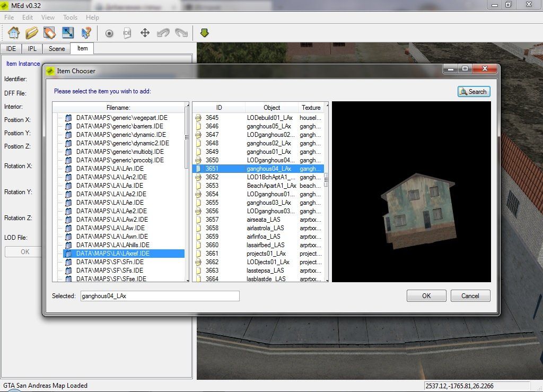Select the highlighted ganghous04_LAx row

(x=258, y=169)
